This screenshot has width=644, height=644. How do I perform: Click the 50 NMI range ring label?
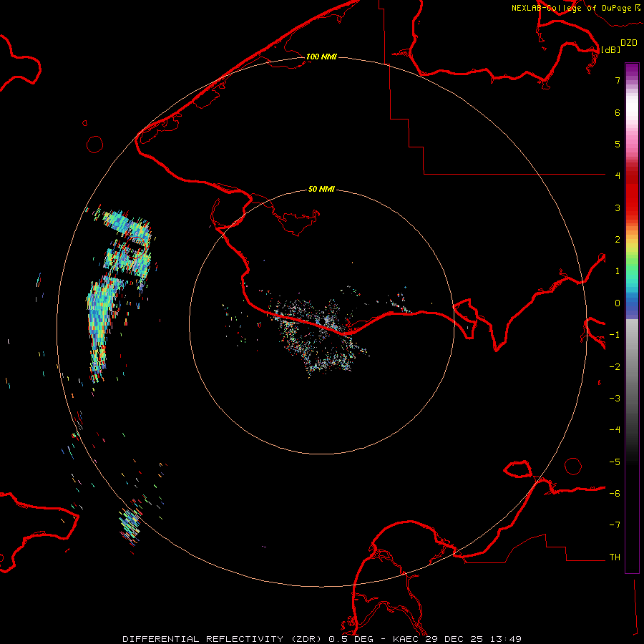[x=321, y=189]
